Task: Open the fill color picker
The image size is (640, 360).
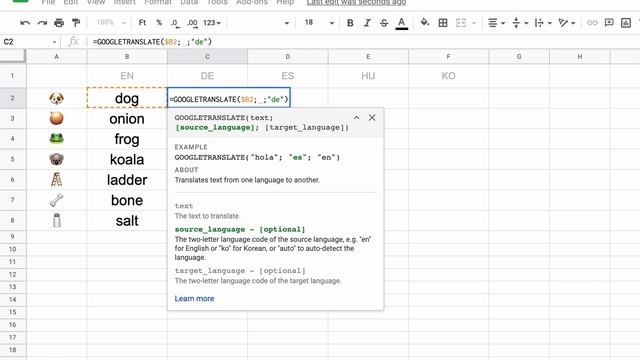Action: click(x=424, y=23)
